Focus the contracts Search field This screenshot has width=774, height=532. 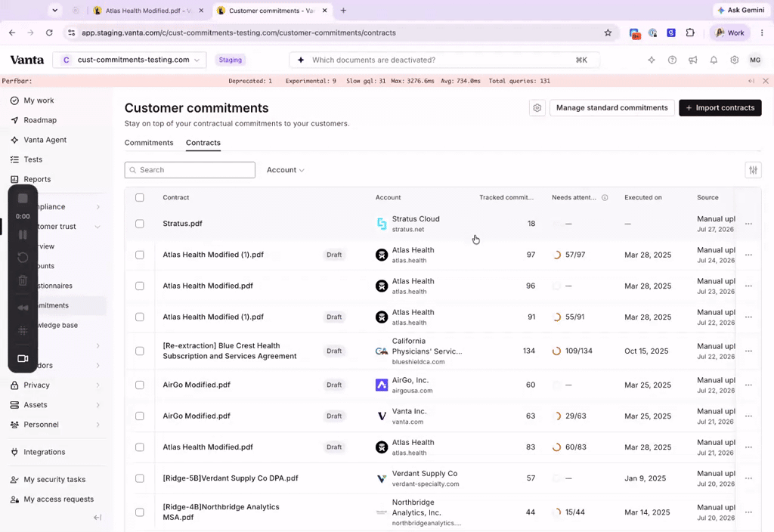point(190,170)
